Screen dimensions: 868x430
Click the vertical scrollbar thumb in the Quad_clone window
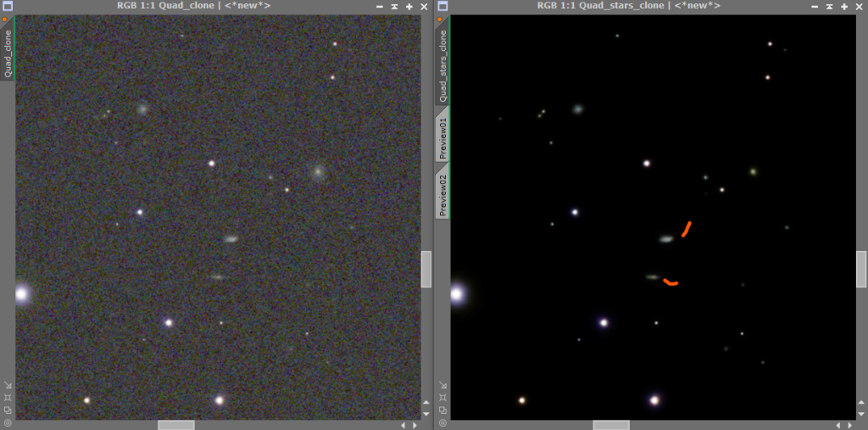pos(426,270)
